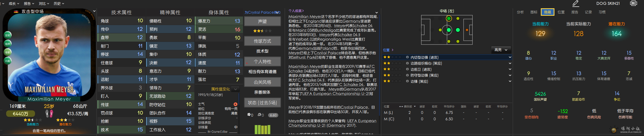Click the 兴趣 round icon beside the portrait
This screenshot has height=136, width=644.
tap(8, 61)
